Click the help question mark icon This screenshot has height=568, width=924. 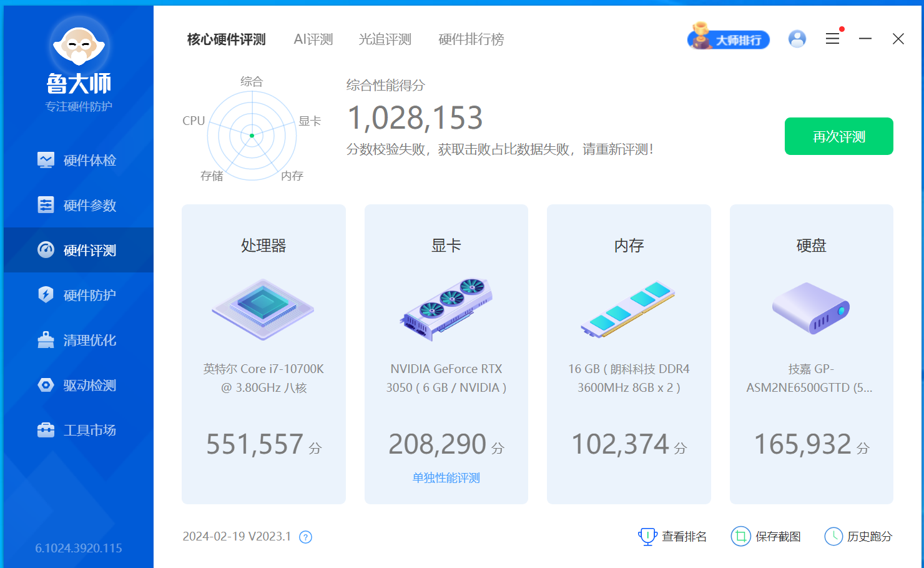[305, 537]
